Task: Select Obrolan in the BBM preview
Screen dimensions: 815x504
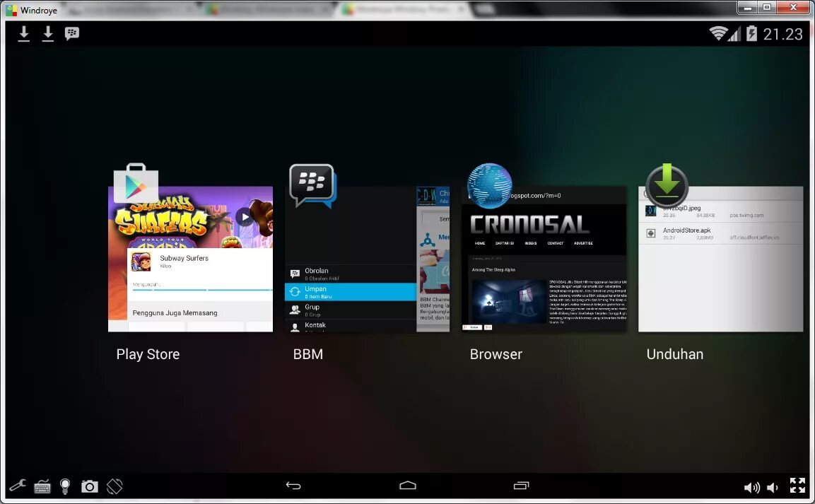Action: point(351,274)
